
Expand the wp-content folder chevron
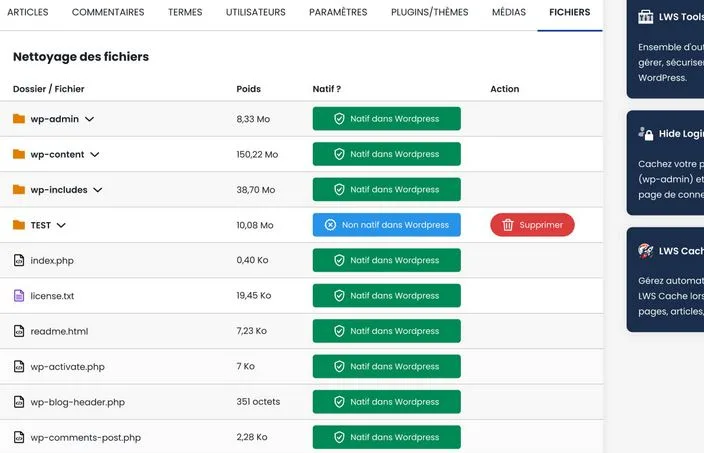95,155
